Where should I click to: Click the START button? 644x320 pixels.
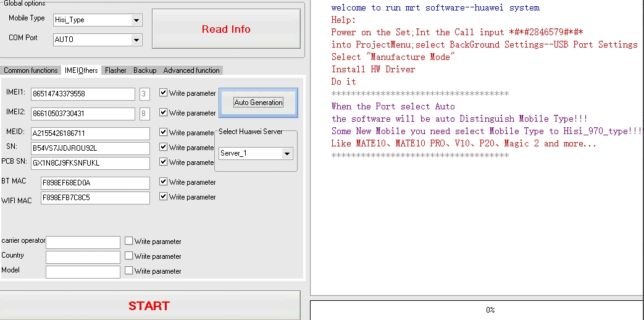(149, 306)
